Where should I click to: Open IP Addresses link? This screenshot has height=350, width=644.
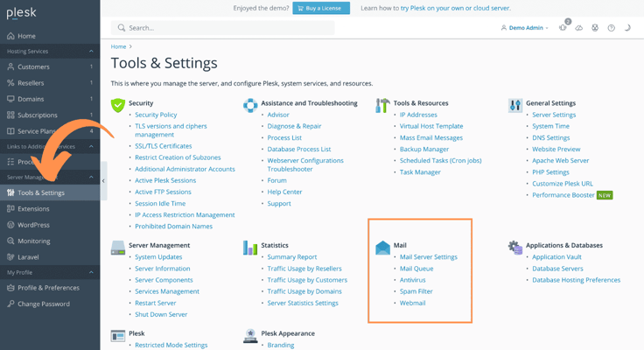coord(418,115)
